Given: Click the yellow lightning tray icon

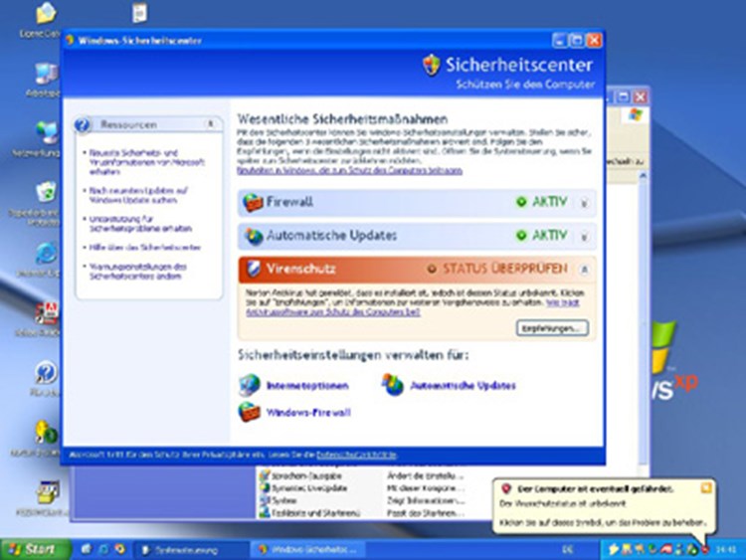Looking at the screenshot, I should click(x=614, y=549).
